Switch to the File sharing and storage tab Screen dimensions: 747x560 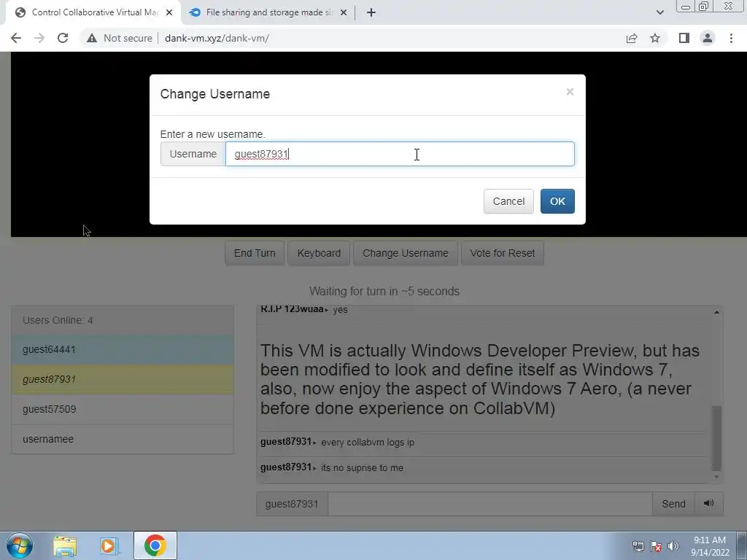click(x=269, y=12)
